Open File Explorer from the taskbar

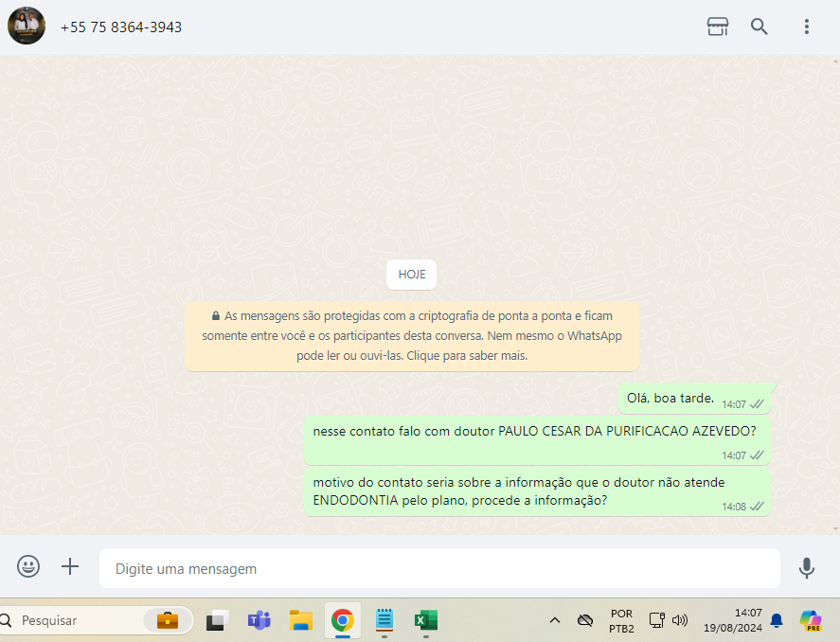tap(300, 620)
